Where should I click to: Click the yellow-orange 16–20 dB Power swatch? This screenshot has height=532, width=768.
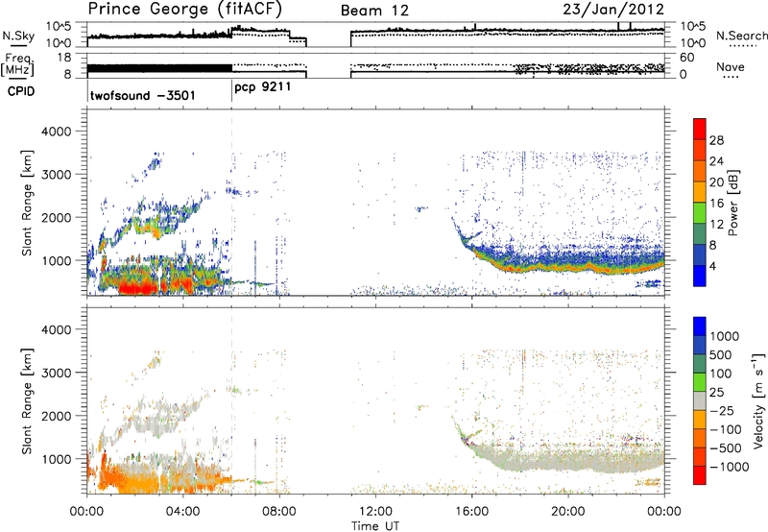click(700, 191)
